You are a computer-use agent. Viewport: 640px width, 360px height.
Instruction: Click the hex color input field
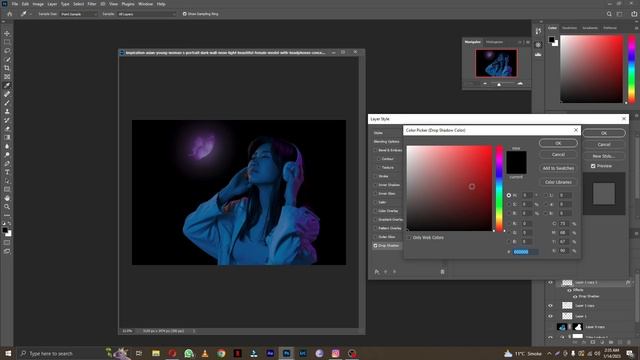(525, 252)
